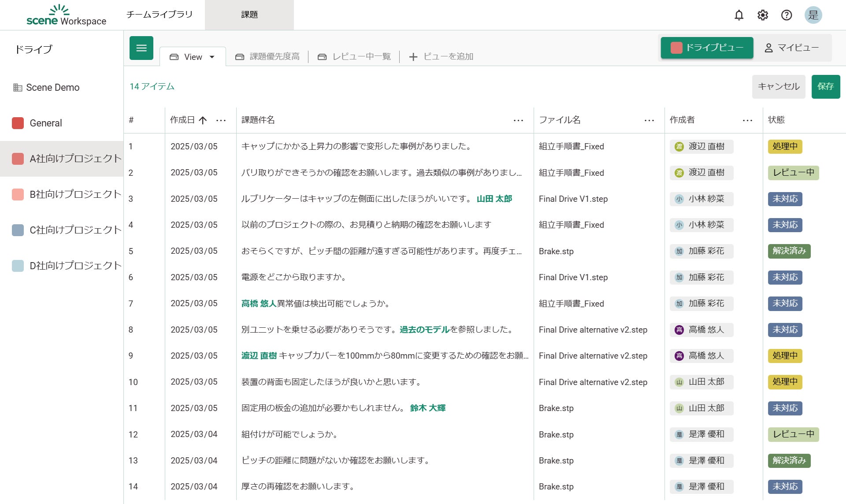
Task: Open 未対応 status dropdown in row 3
Action: 785,199
